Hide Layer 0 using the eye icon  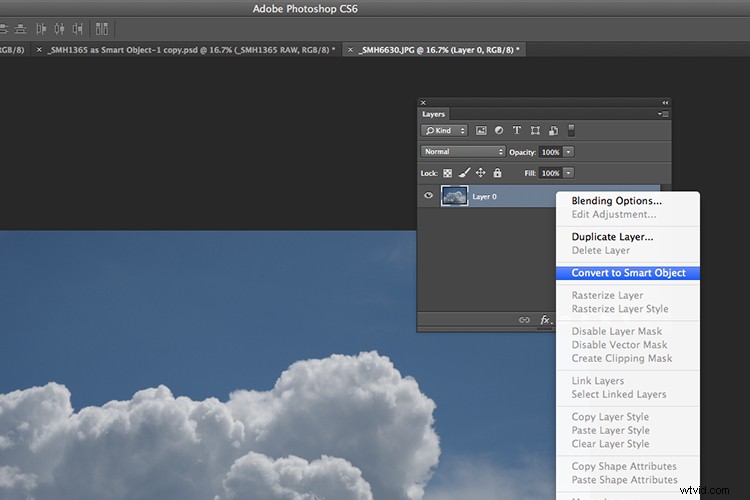click(428, 196)
